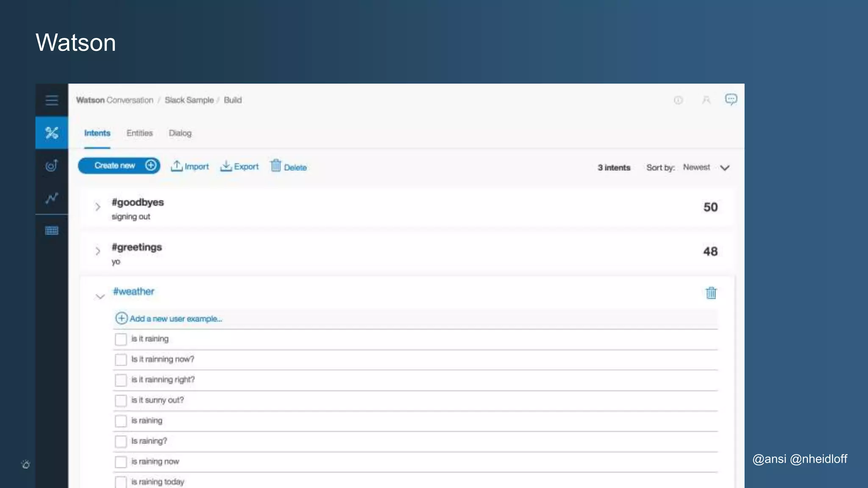The height and width of the screenshot is (488, 868).
Task: Switch to the Dialog tab
Action: pos(180,133)
